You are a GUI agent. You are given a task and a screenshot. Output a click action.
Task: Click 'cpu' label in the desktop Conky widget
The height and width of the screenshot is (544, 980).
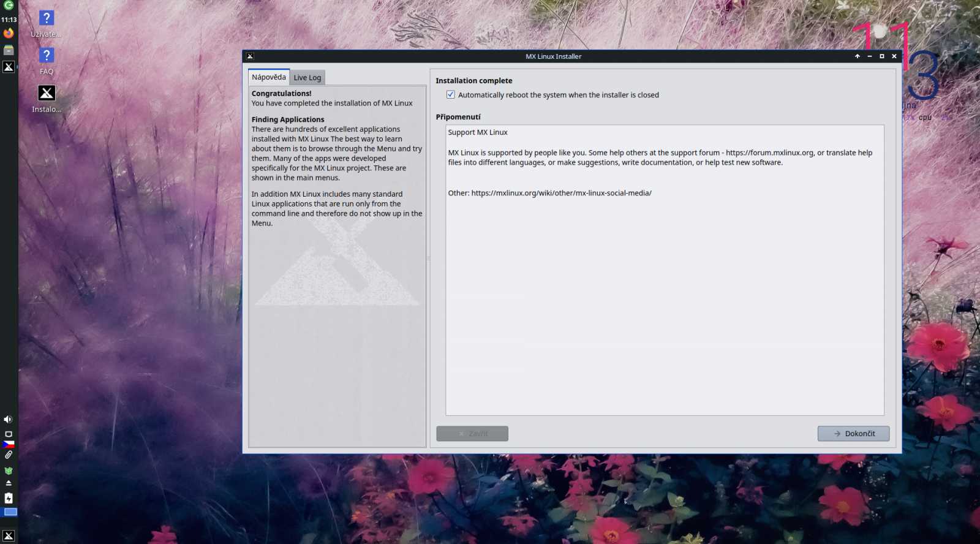click(925, 118)
